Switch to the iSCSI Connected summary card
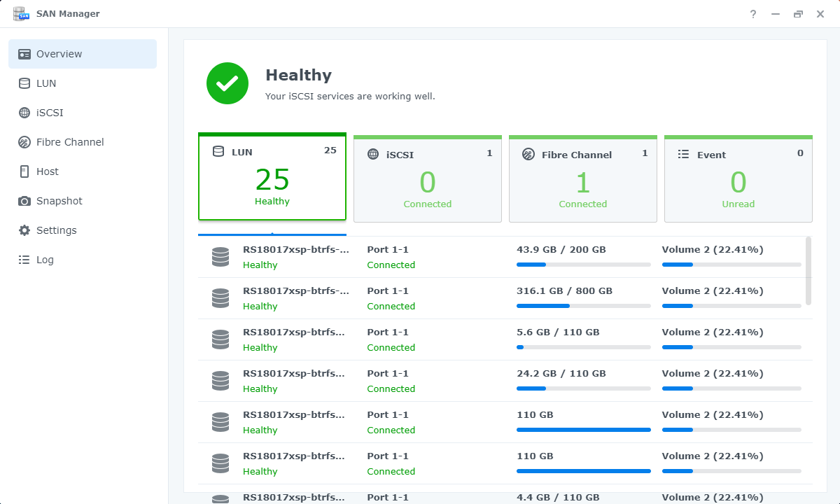 click(427, 180)
